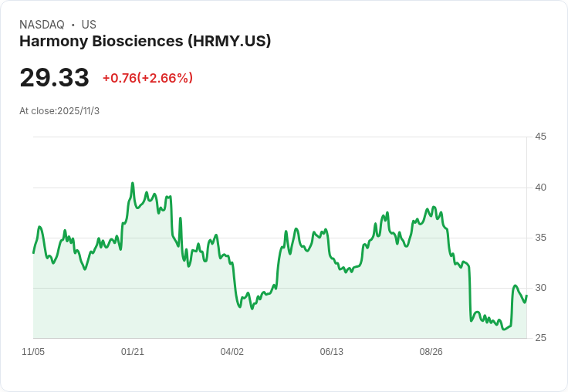Click the 11/05 date on x-axis

point(33,352)
